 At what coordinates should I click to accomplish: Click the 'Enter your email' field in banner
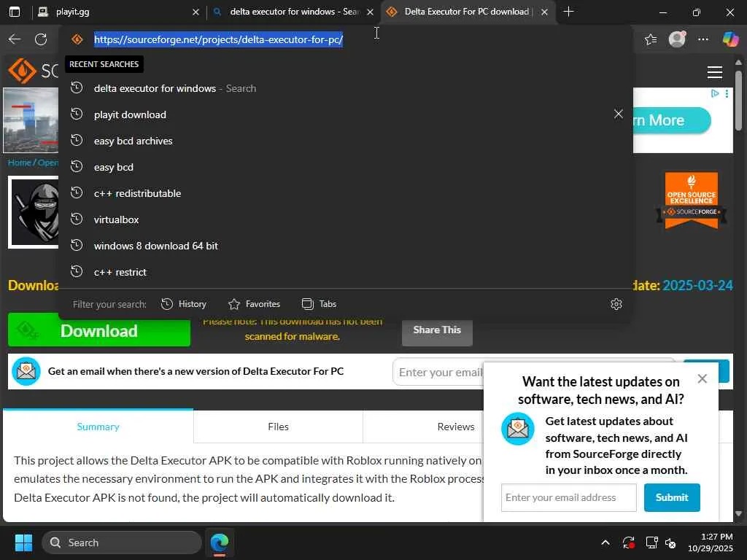(438, 372)
